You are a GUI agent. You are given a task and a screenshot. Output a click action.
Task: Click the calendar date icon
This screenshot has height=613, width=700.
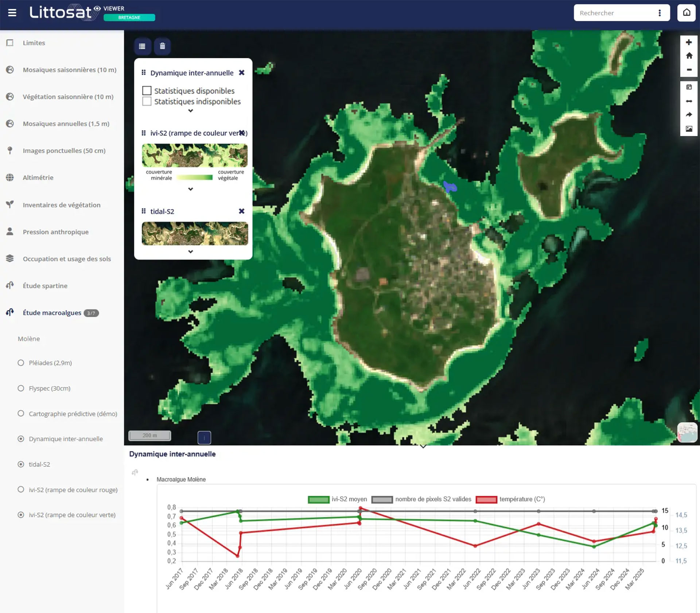pyautogui.click(x=689, y=87)
